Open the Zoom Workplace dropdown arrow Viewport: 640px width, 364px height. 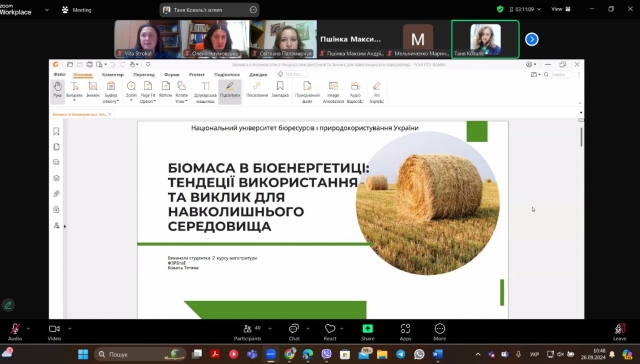click(x=47, y=10)
